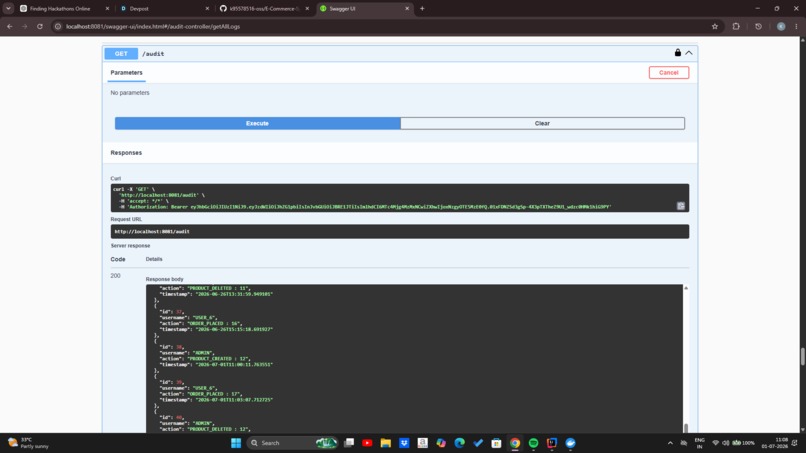Click the Google Chrome taskbar icon
Viewport: 806px width, 453px height.
[515, 443]
